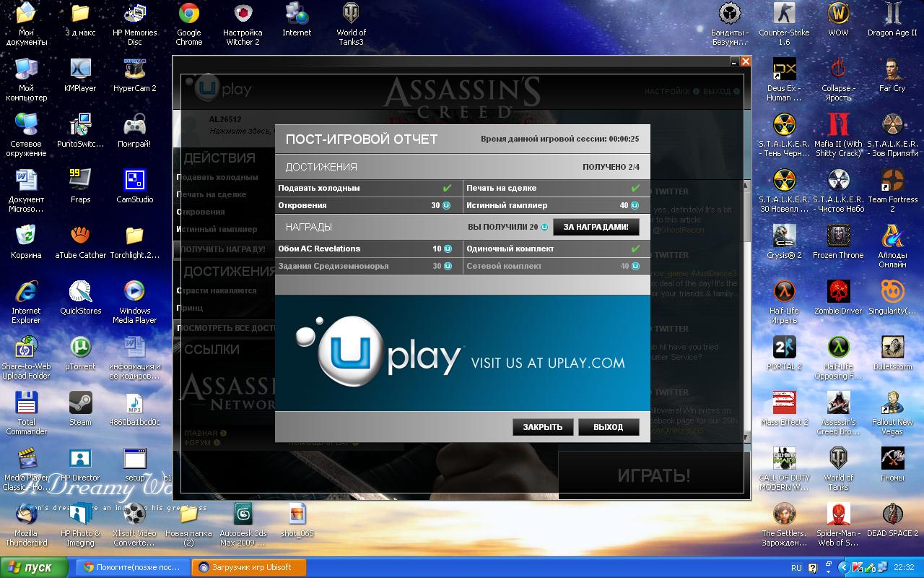This screenshot has height=578, width=924.
Task: Open HP Memories Disc icon
Action: (135, 24)
